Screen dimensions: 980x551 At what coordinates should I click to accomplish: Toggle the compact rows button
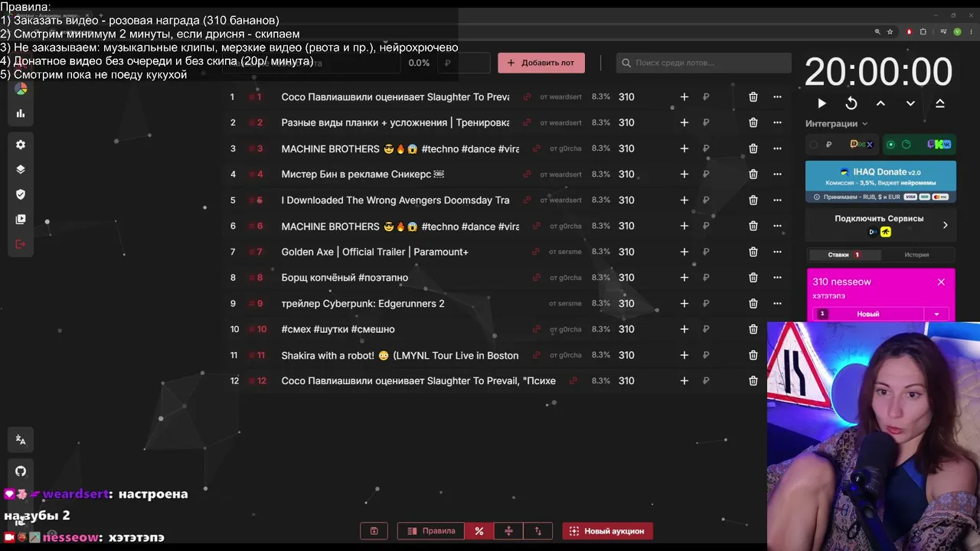tap(508, 531)
